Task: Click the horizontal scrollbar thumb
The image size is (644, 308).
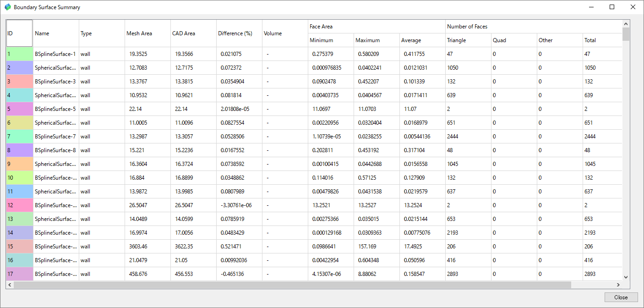Action: tap(292, 285)
